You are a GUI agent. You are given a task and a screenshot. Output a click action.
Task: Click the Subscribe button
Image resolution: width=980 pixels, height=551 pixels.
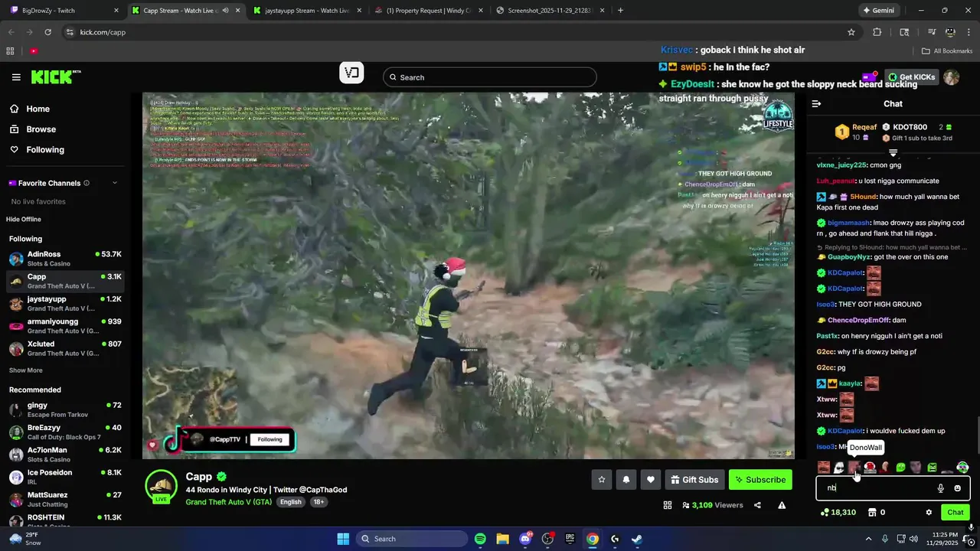[760, 480]
